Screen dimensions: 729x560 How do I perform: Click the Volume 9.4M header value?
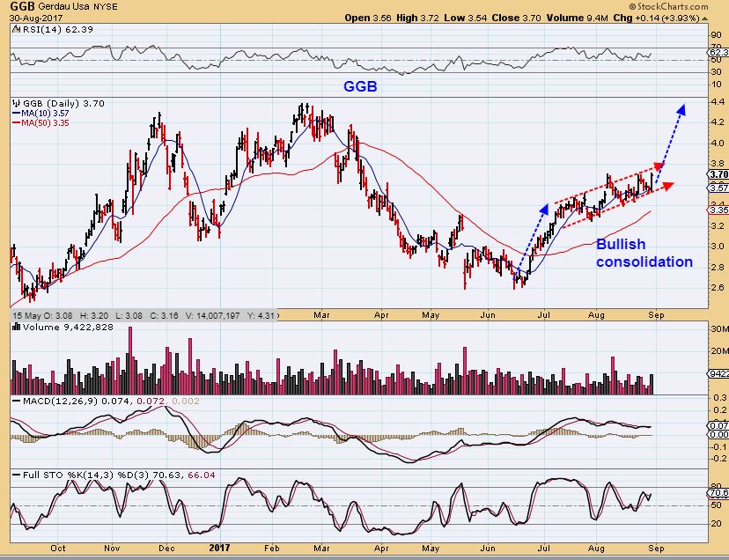tap(578, 18)
